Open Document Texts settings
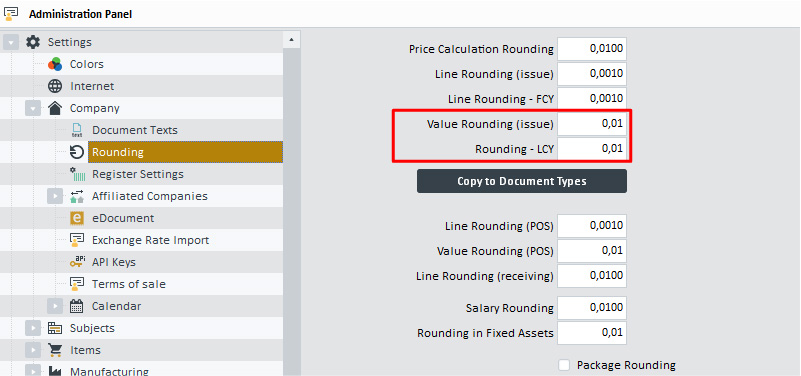This screenshot has height=376, width=801. point(135,130)
